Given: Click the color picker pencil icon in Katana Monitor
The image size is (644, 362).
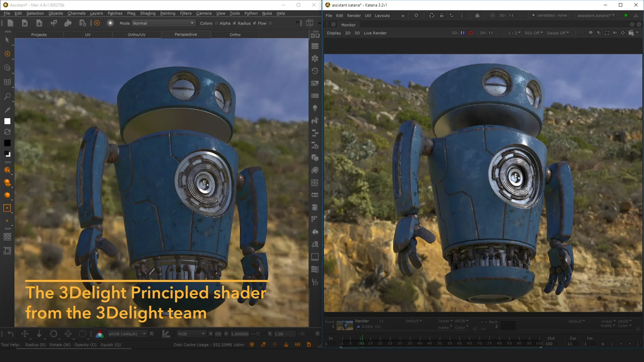Looking at the screenshot, I should click(x=583, y=33).
